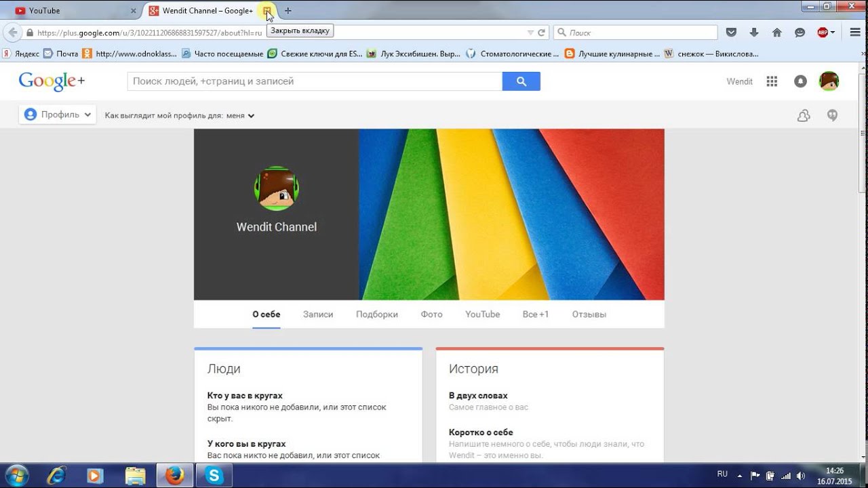Click the chat smiley toolbar icon

[800, 32]
